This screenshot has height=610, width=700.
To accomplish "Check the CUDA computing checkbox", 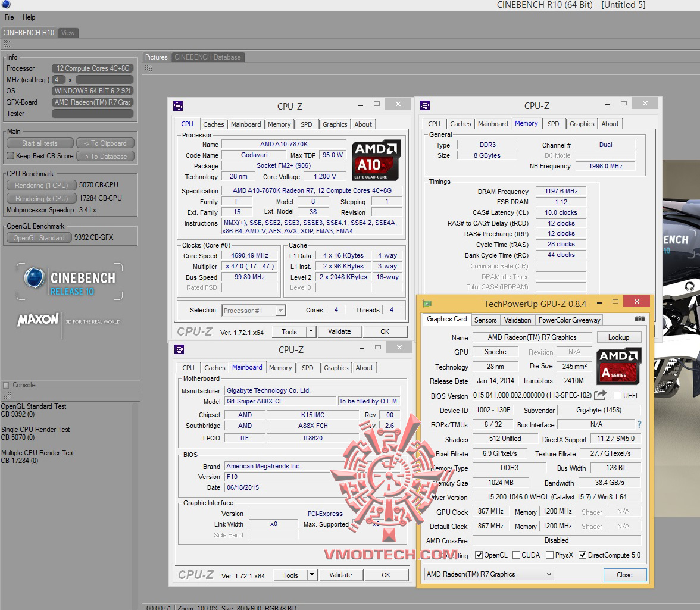I will (516, 555).
